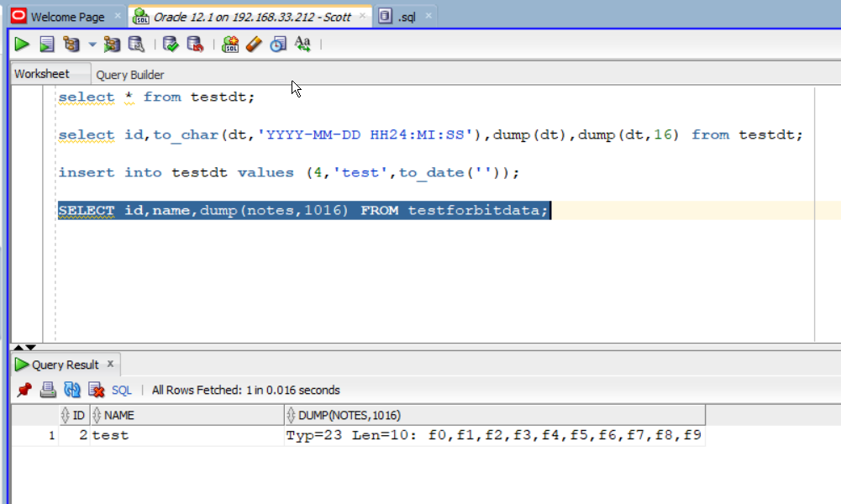Viewport: 841px width, 504px height.
Task: Click the panel splitter collapse arrows
Action: point(25,347)
